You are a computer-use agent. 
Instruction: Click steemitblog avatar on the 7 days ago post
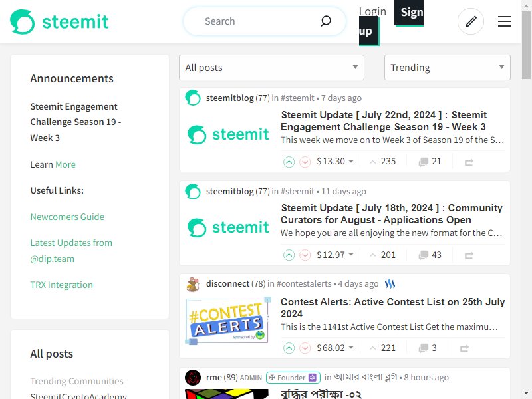(x=193, y=98)
